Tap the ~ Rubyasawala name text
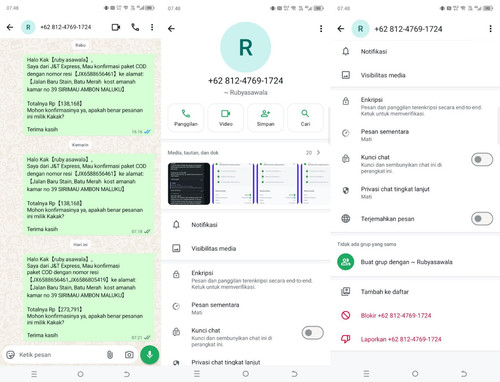Viewport: 500px width, 382px height. pyautogui.click(x=246, y=92)
